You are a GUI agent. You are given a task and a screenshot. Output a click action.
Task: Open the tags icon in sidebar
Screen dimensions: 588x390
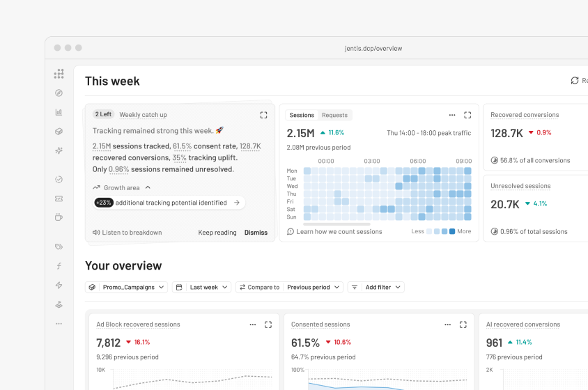pyautogui.click(x=59, y=247)
